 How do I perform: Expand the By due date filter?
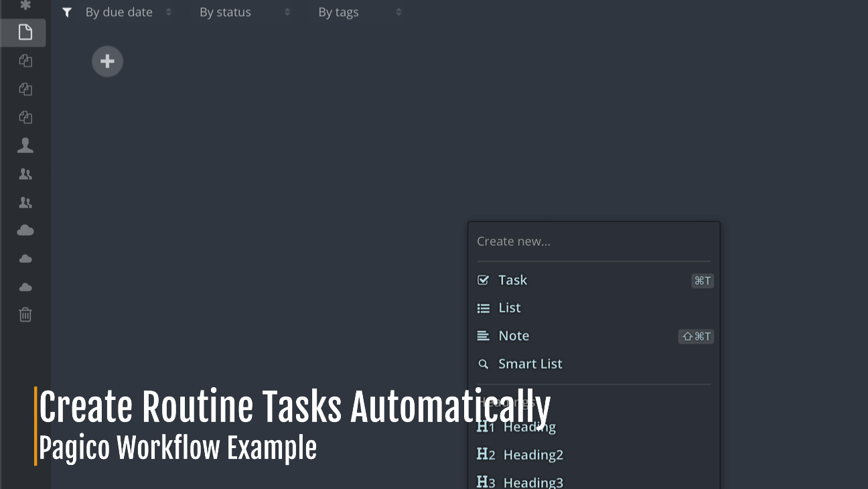tap(129, 12)
